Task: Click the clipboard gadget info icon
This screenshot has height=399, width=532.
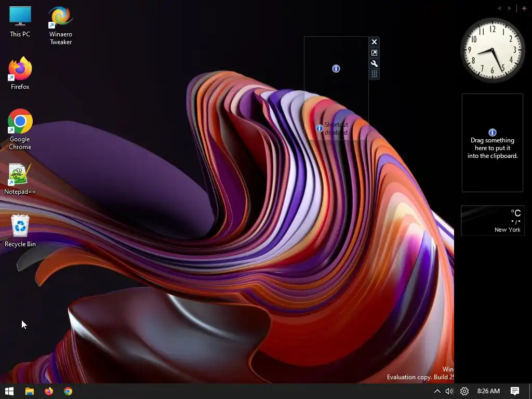Action: [493, 132]
